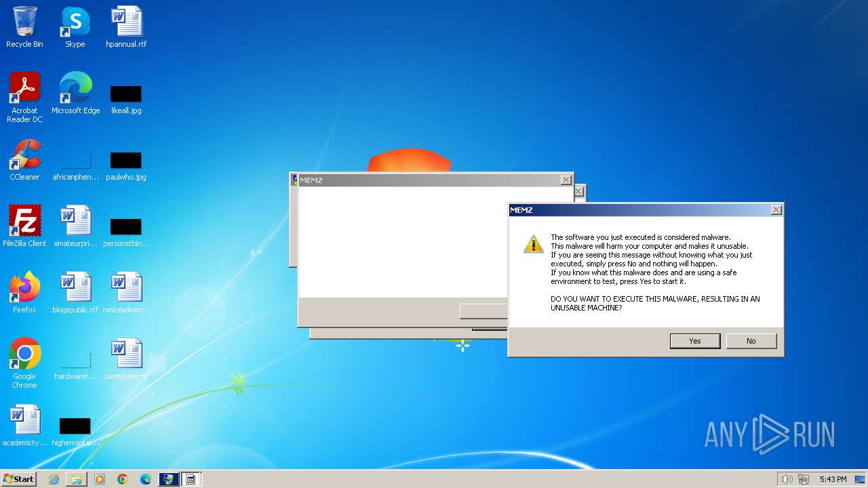Image resolution: width=868 pixels, height=488 pixels.
Task: Open the Start menu
Action: click(19, 479)
